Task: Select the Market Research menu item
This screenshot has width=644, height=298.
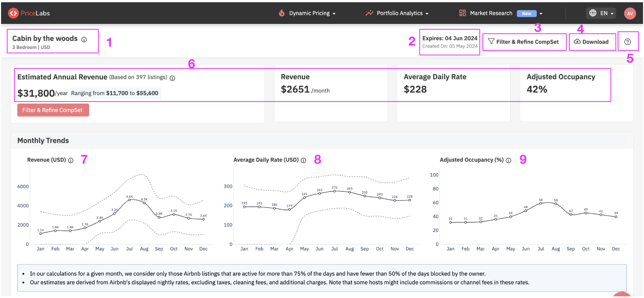Action: pyautogui.click(x=491, y=13)
